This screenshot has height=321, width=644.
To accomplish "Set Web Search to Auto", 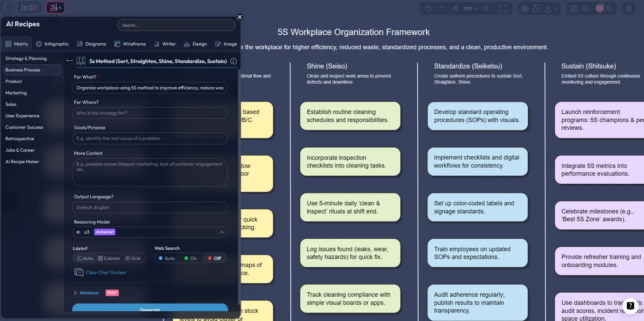I will [x=167, y=258].
